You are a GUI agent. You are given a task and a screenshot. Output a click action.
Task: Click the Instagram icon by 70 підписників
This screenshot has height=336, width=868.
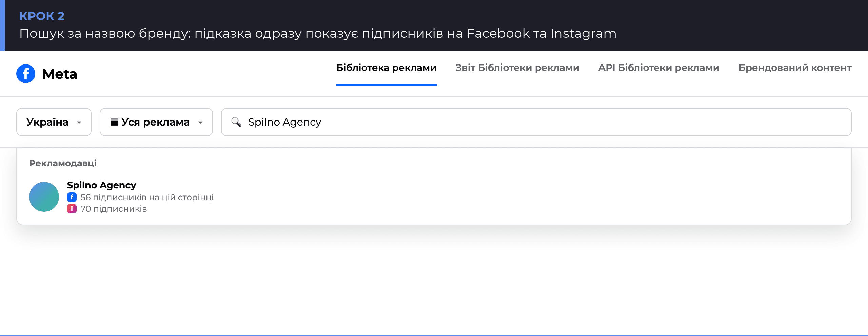point(72,209)
